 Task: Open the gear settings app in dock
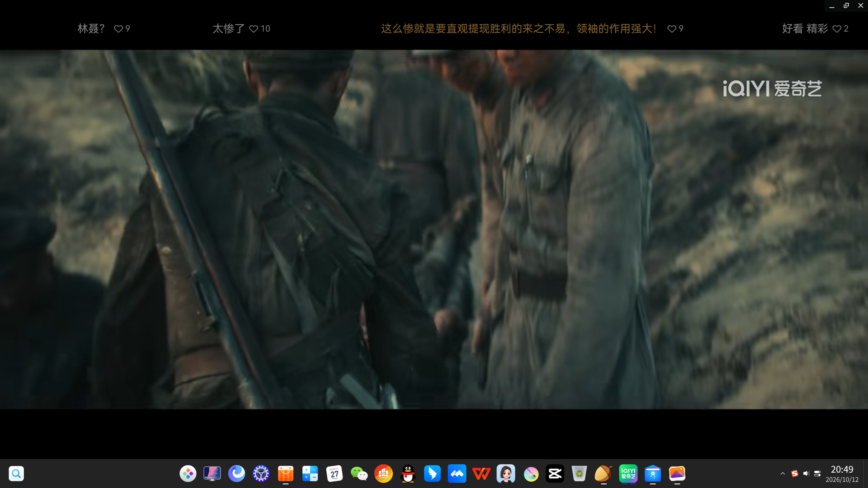point(261,474)
